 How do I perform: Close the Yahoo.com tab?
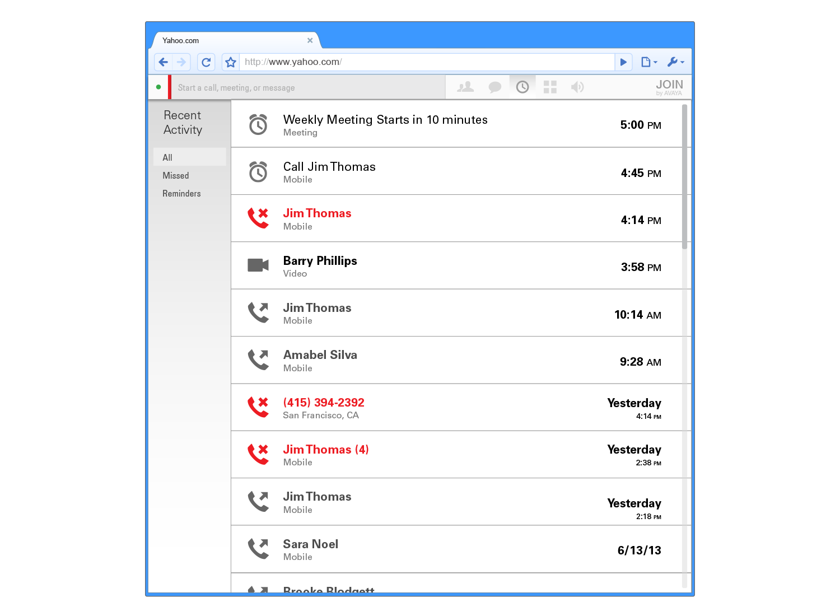point(310,40)
